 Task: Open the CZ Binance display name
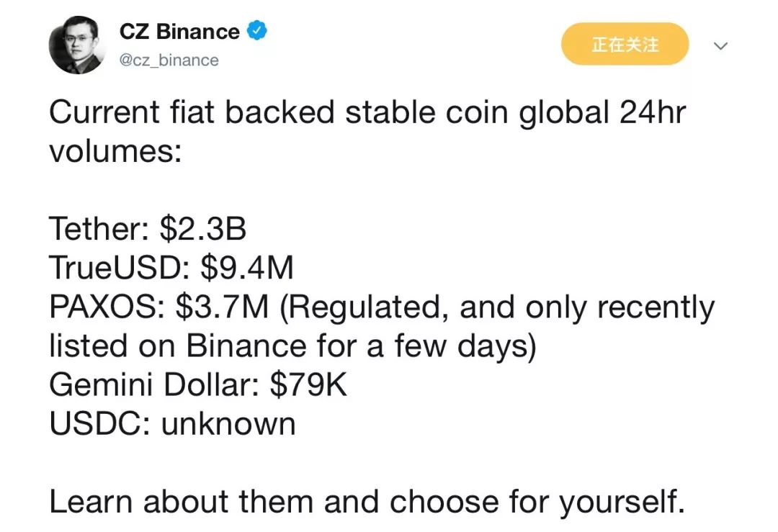pyautogui.click(x=179, y=32)
